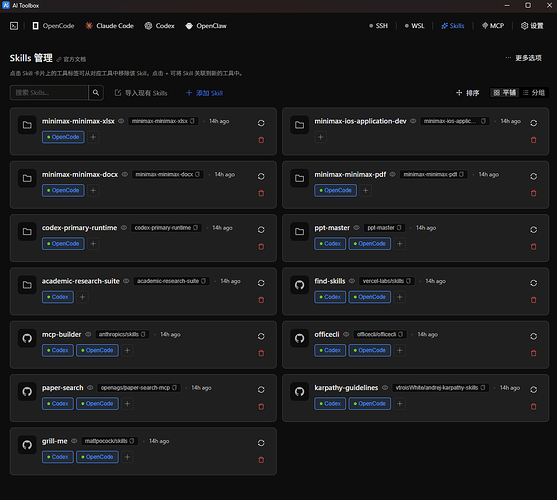The image size is (557, 500).
Task: Refresh find-skills skill
Action: [534, 283]
